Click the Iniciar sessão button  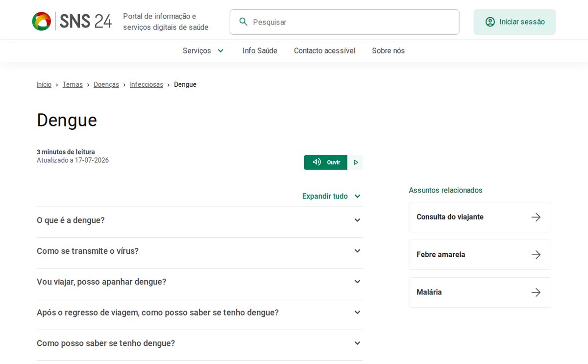pyautogui.click(x=514, y=22)
